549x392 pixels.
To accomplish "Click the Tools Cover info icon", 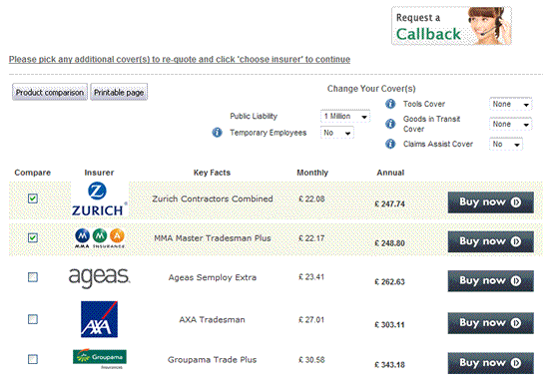I will click(x=390, y=104).
